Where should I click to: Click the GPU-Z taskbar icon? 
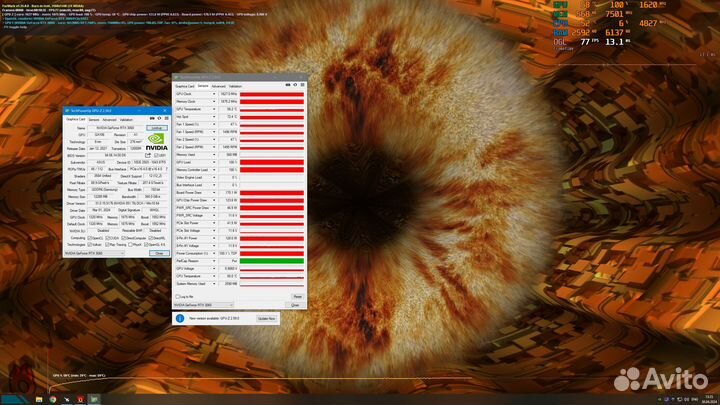(x=94, y=399)
